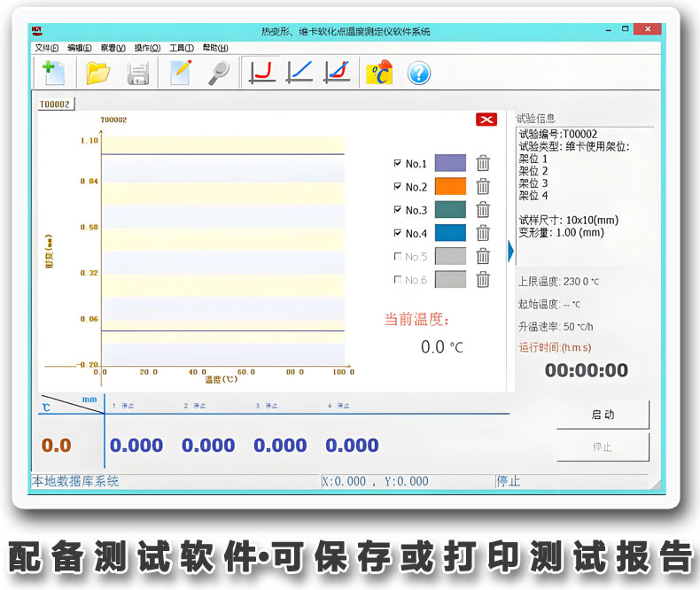The width and height of the screenshot is (700, 590).
Task: Collapse info panel with blue arrow
Action: 510,252
